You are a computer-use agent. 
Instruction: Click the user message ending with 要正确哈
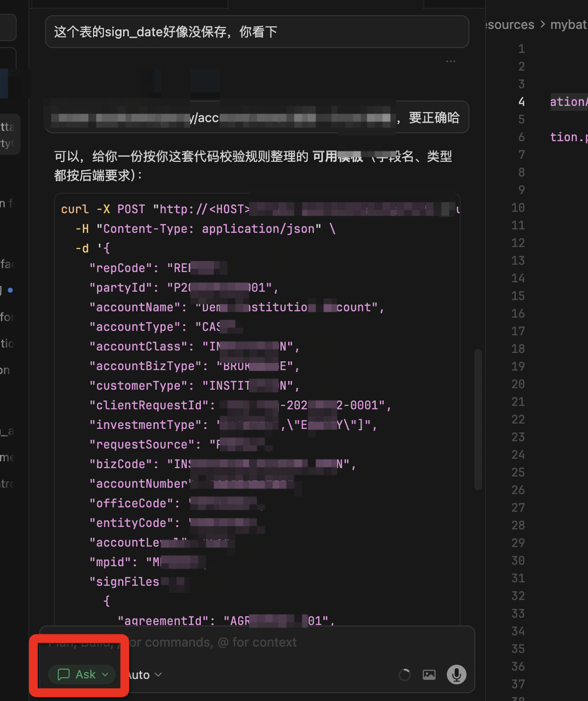click(x=257, y=118)
